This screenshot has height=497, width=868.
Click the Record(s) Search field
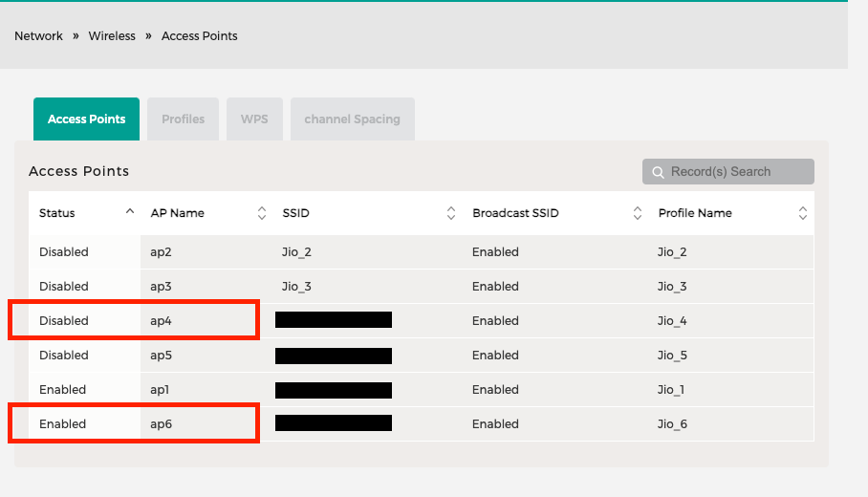tap(727, 172)
